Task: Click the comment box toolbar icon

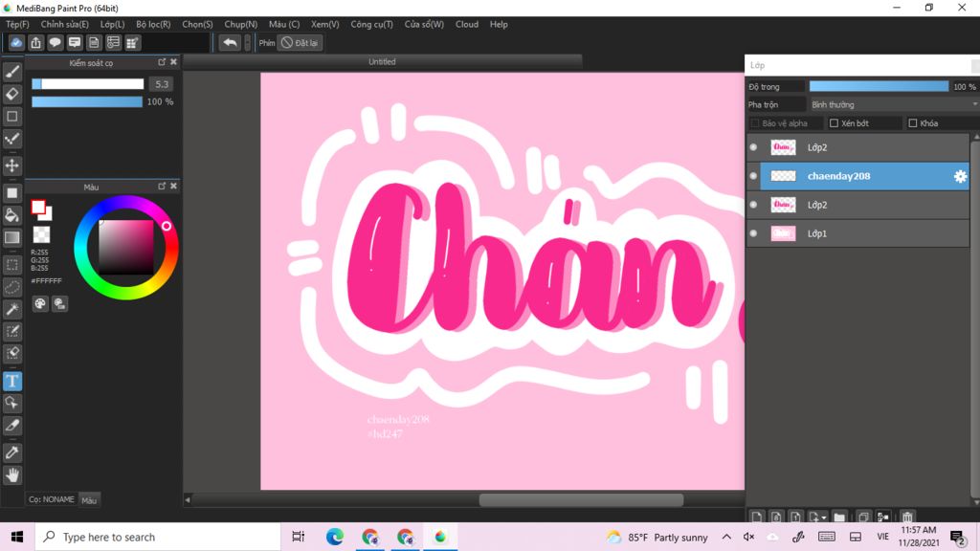Action: [75, 42]
